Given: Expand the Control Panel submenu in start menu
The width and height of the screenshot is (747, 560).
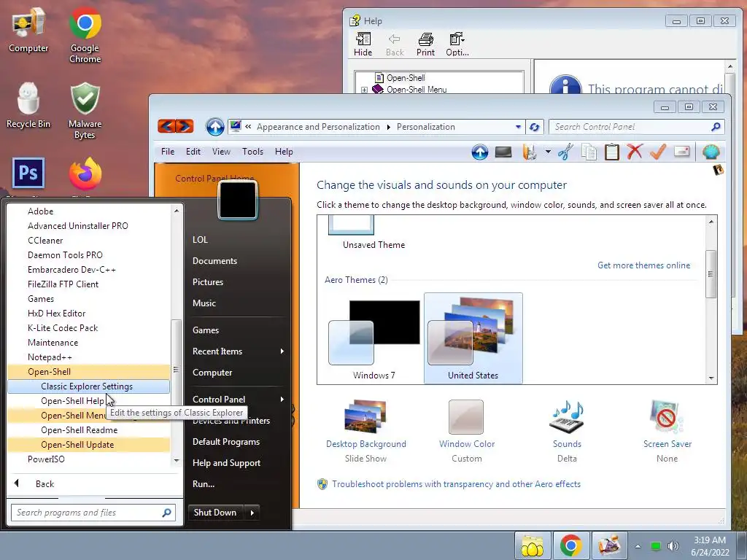Looking at the screenshot, I should tap(282, 400).
